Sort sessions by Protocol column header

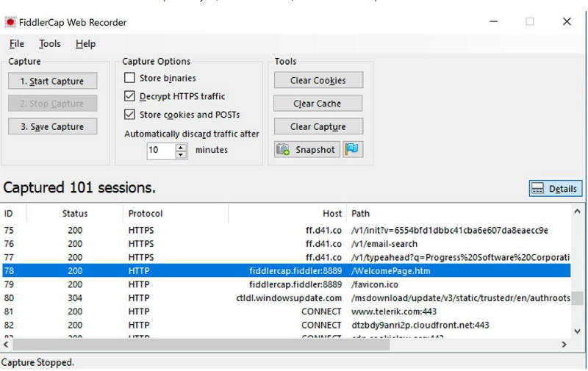176,214
